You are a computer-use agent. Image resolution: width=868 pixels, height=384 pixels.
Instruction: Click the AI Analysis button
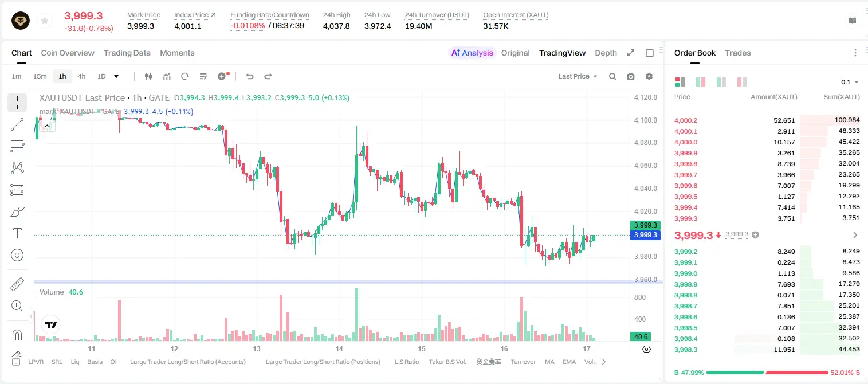click(x=472, y=53)
